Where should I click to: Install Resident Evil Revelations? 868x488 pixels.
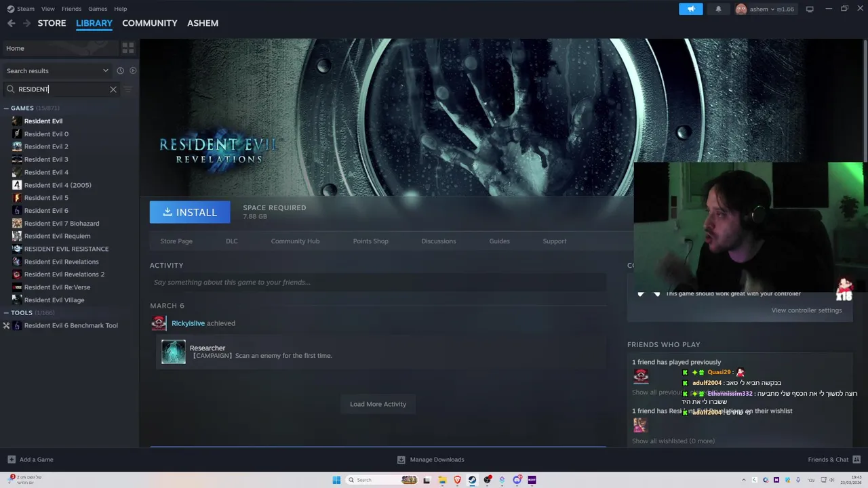click(190, 212)
